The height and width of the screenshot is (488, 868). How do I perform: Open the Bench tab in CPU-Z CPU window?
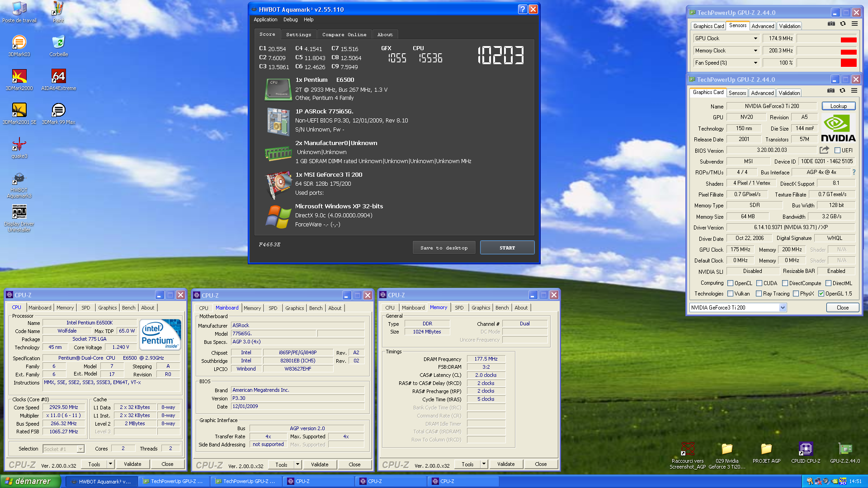(128, 308)
